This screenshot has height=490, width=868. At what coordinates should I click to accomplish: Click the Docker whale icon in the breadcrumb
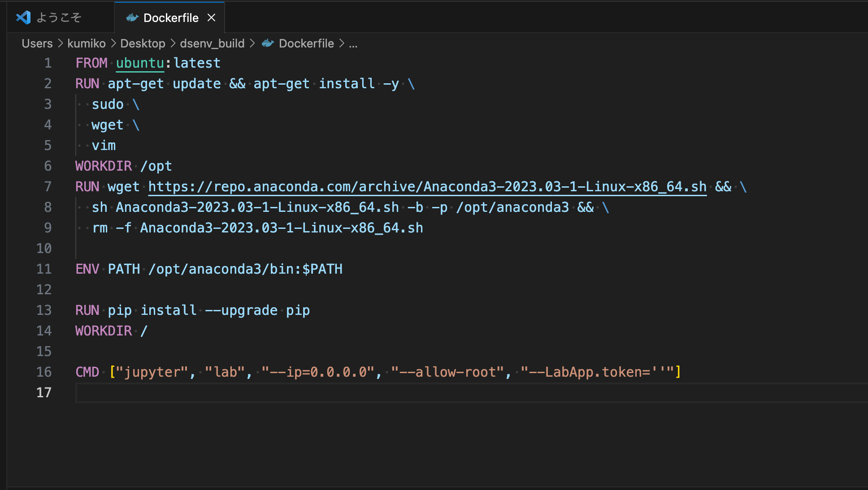tap(267, 43)
